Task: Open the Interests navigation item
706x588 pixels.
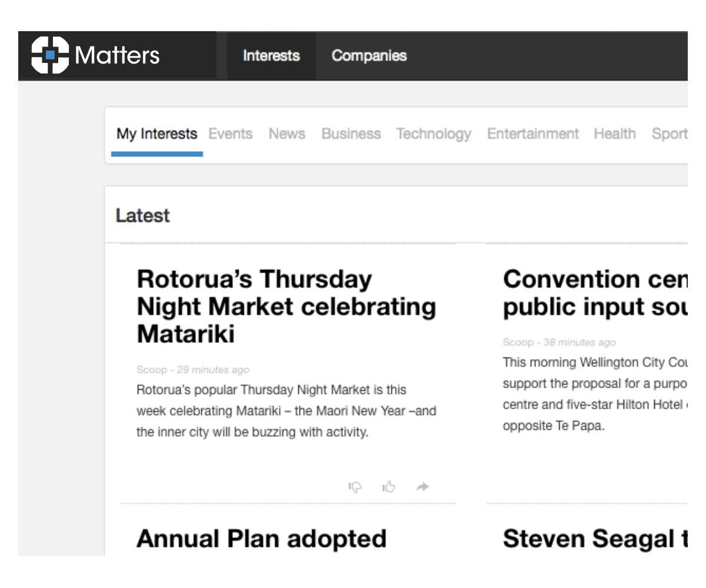Action: 271,56
